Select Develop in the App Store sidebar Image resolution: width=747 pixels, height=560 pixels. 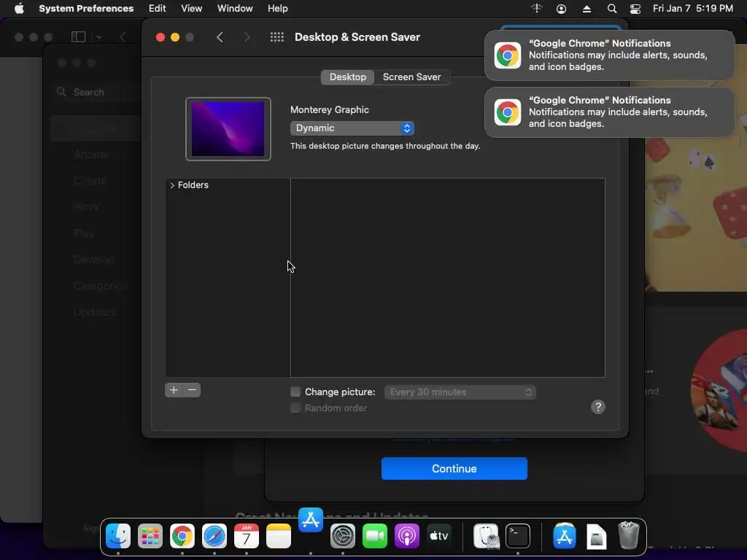click(x=94, y=260)
